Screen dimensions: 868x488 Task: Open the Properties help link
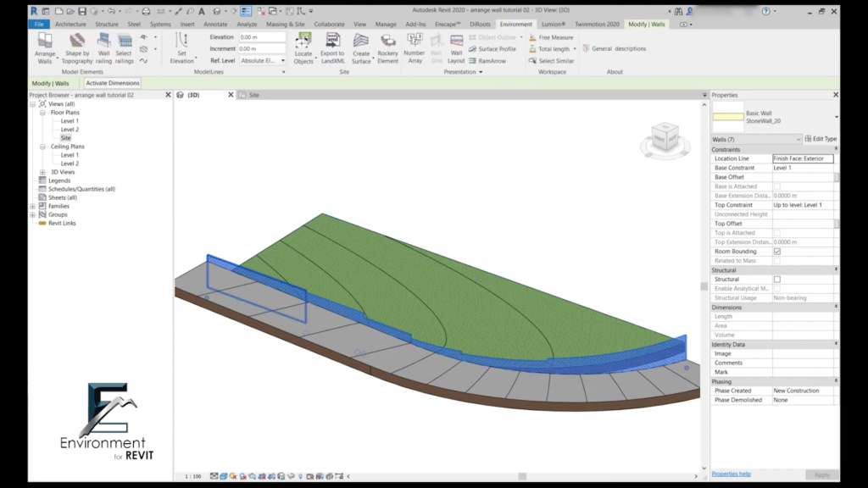pos(731,474)
